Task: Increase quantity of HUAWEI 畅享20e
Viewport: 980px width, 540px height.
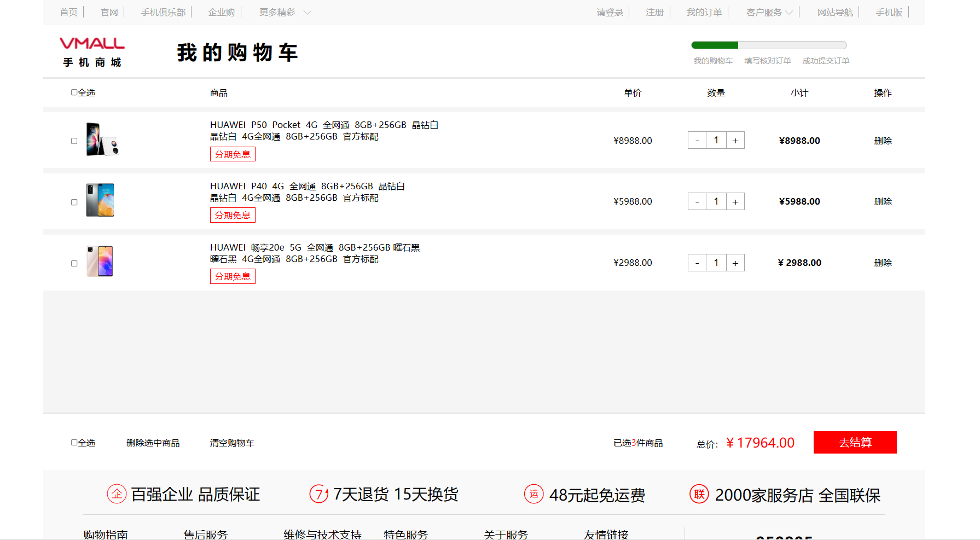Action: 735,263
